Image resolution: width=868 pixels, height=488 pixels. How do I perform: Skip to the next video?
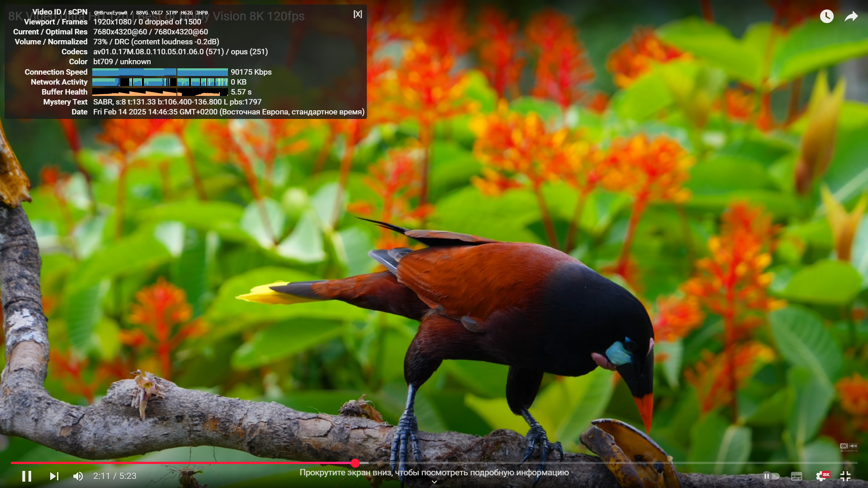[x=54, y=476]
